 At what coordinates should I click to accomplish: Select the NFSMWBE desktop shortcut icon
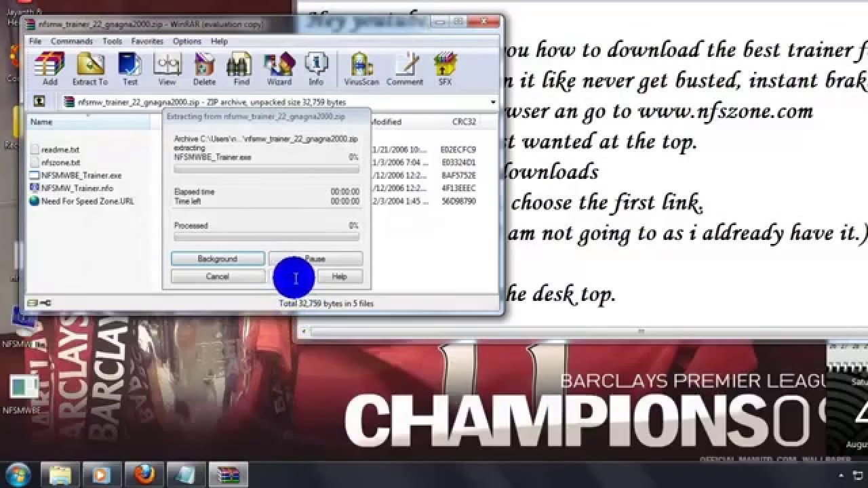coord(24,393)
